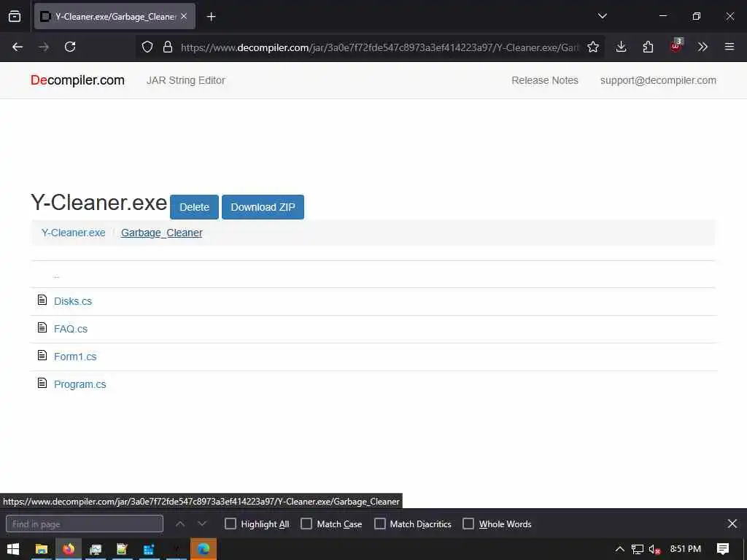This screenshot has width=747, height=560.
Task: Open the Garbage_Cleaner breadcrumb link
Action: click(161, 233)
